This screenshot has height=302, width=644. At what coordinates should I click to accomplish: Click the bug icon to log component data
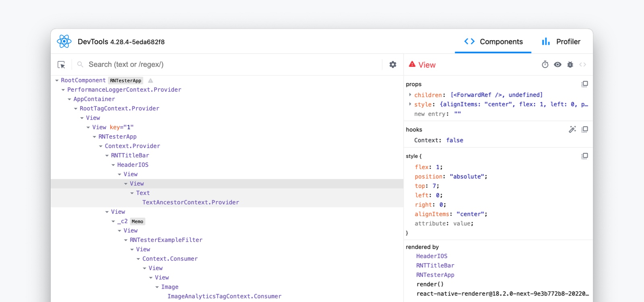click(570, 64)
